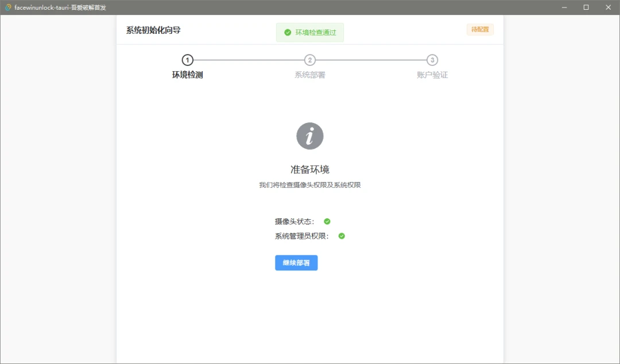Screen dimensions: 620x364
Task: Click the information icon above 准备环境
Action: point(309,135)
